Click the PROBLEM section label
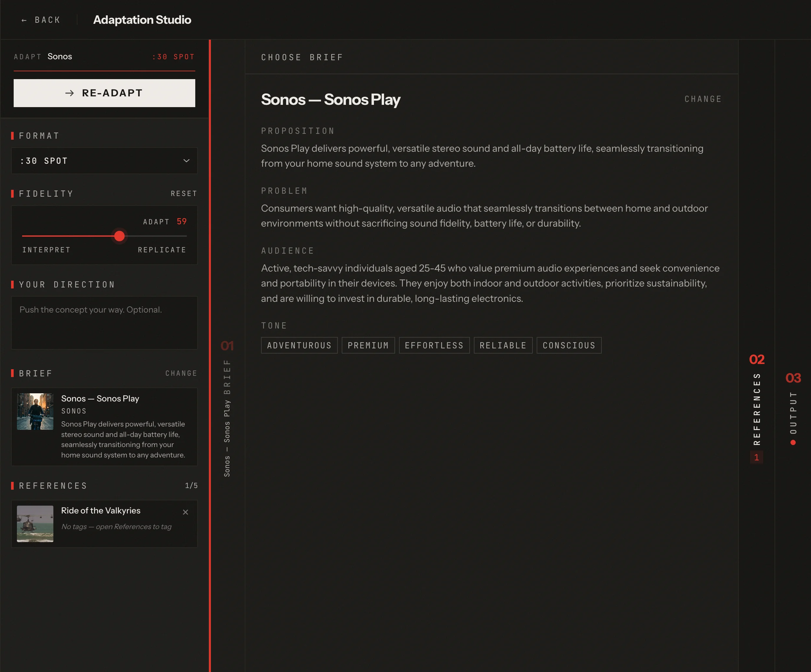Viewport: 811px width, 672px height. pos(284,191)
